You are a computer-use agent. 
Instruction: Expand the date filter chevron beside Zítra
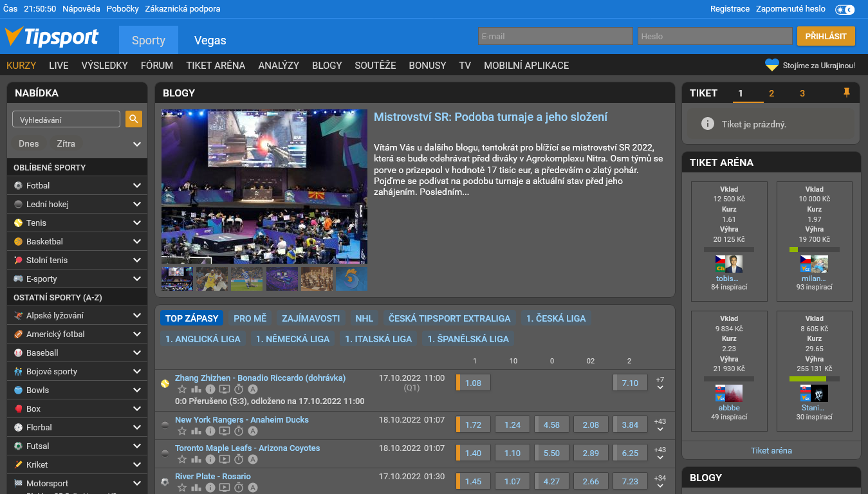coord(136,144)
